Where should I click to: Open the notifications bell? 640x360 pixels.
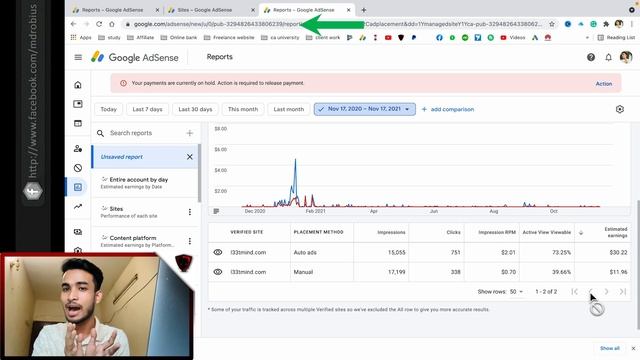(x=608, y=58)
